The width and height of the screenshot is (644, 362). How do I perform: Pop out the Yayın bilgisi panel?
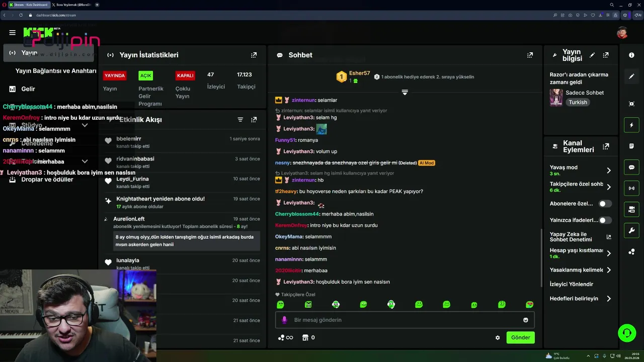[606, 55]
